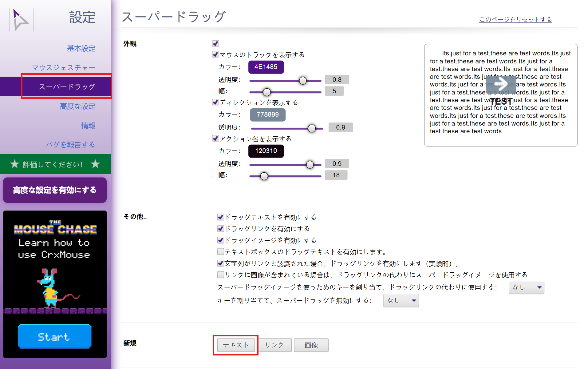Click the right star in the rating banner
588x369 pixels.
click(95, 164)
